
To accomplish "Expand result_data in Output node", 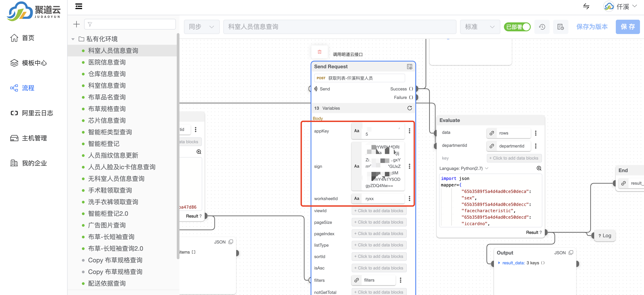I will (x=499, y=263).
